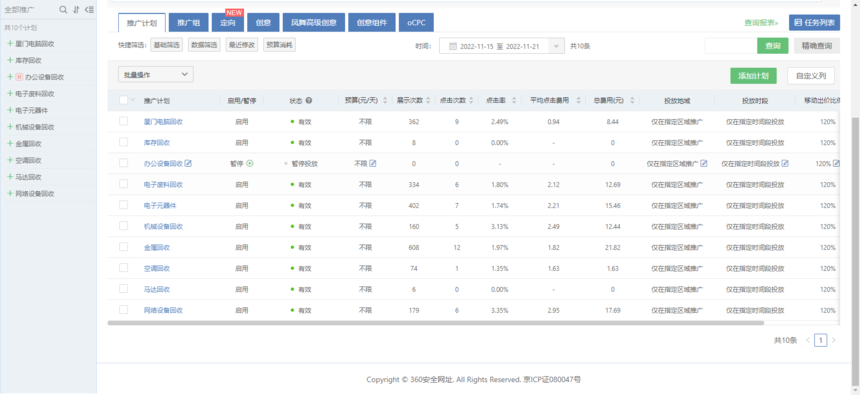This screenshot has height=395, width=860.
Task: Sort by 预算(元/天) column arrows
Action: coord(385,100)
